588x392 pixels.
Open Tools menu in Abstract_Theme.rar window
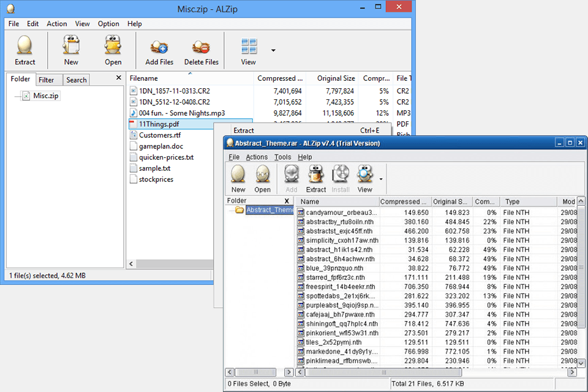(282, 157)
